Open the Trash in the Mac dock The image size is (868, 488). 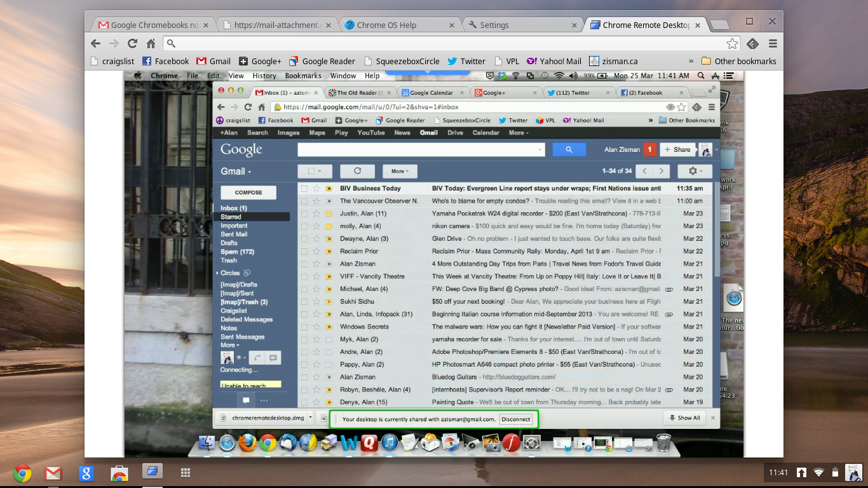click(x=663, y=442)
